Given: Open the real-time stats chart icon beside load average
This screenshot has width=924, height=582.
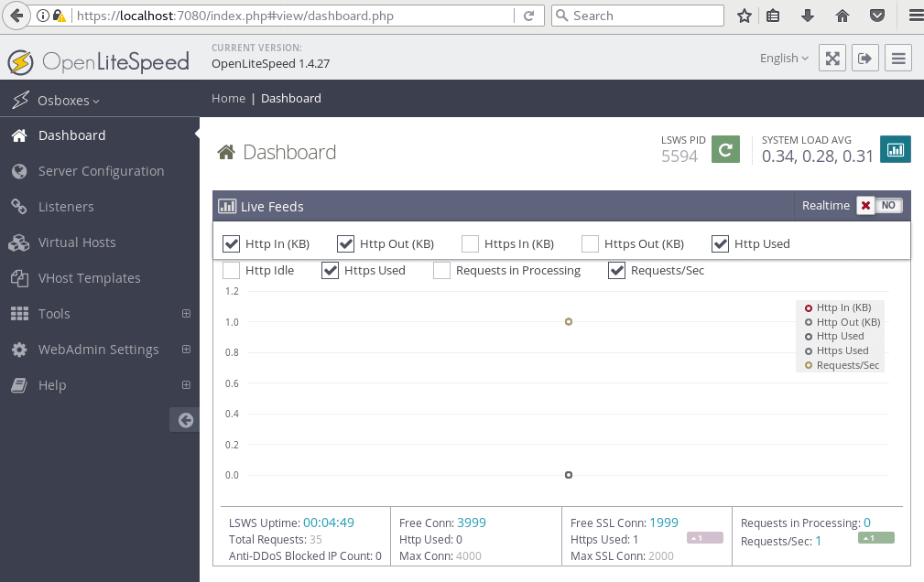Looking at the screenshot, I should tap(895, 149).
